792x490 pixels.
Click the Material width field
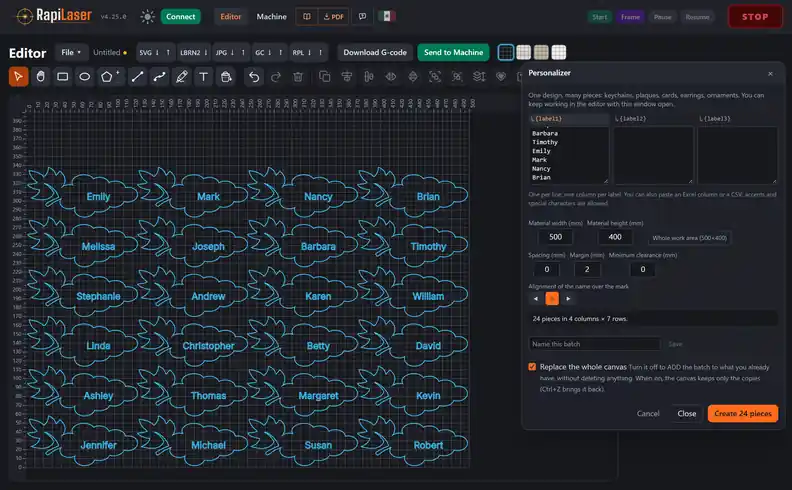[x=555, y=237]
